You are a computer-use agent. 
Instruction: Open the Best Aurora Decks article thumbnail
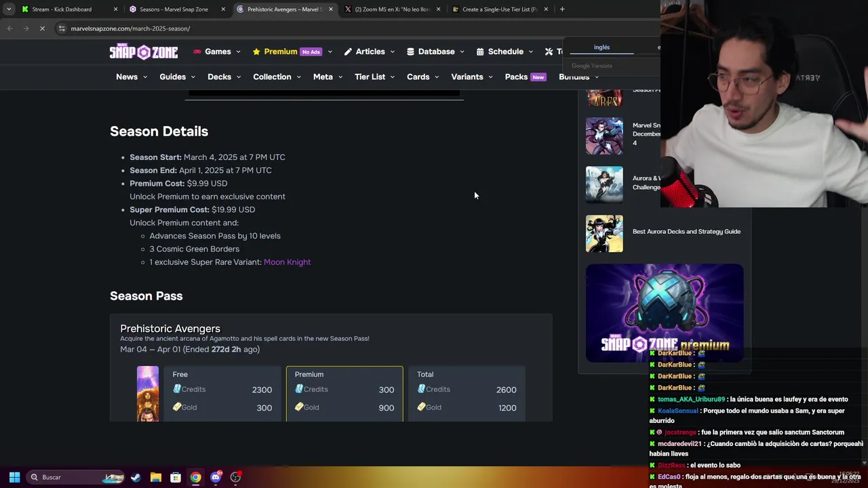[604, 234]
